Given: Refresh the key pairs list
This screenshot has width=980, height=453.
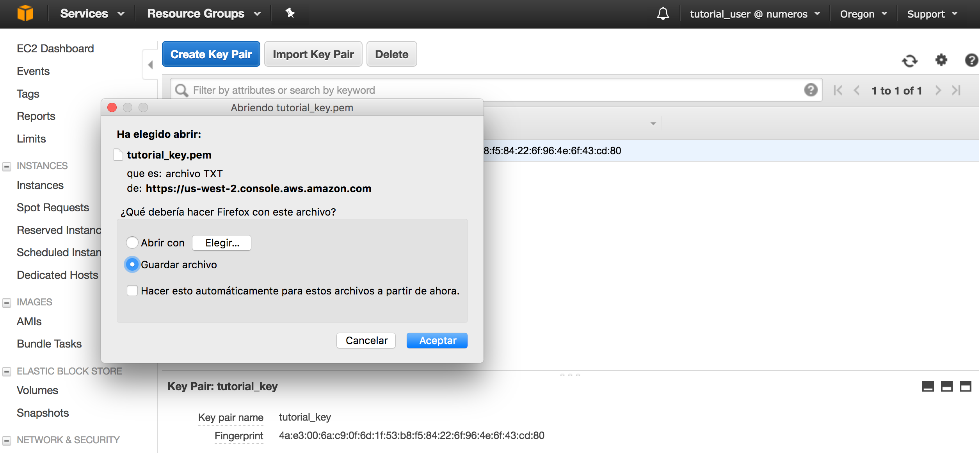Looking at the screenshot, I should point(909,61).
